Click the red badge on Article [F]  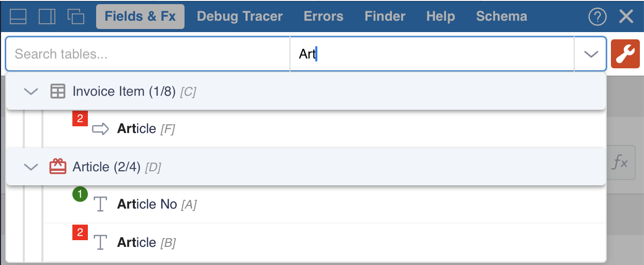coord(80,120)
